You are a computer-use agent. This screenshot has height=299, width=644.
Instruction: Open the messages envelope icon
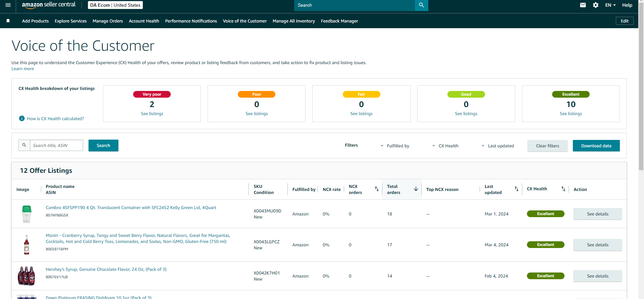point(583,5)
